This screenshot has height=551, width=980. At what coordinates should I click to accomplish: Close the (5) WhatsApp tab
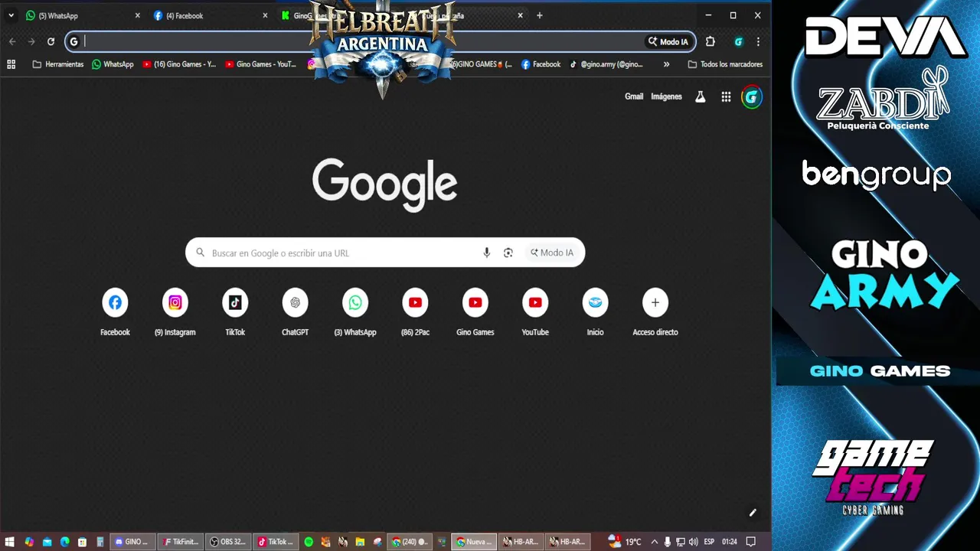pos(138,15)
